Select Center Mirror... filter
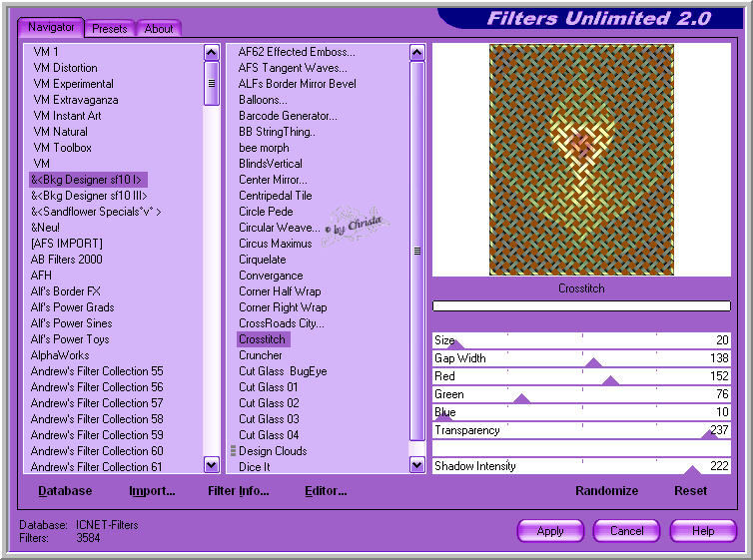Viewport: 753px width, 560px height. pos(273,180)
